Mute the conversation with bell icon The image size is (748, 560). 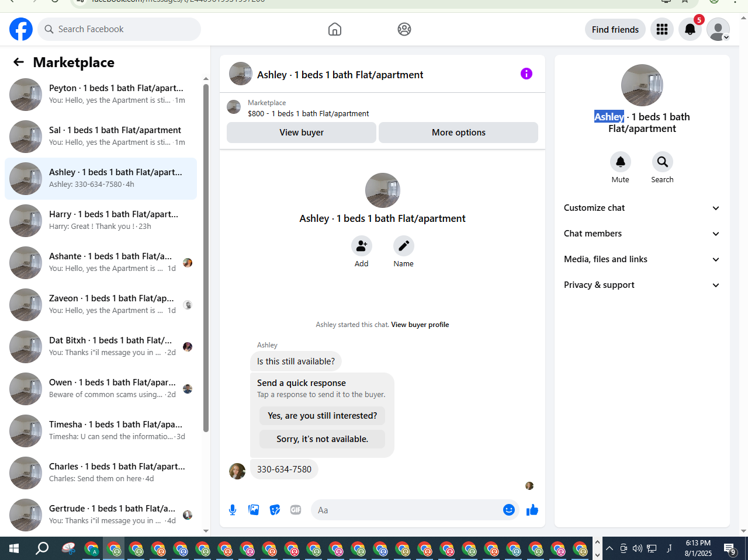click(x=621, y=162)
